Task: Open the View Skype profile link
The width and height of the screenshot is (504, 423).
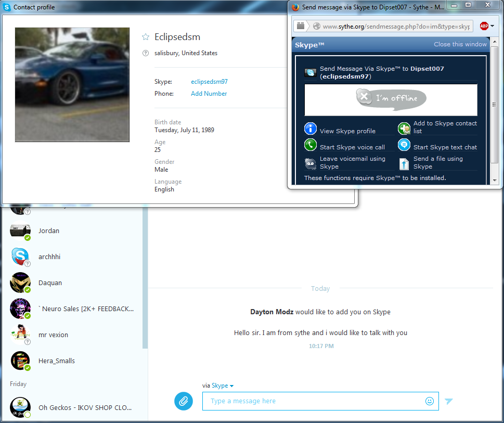Action: (347, 131)
